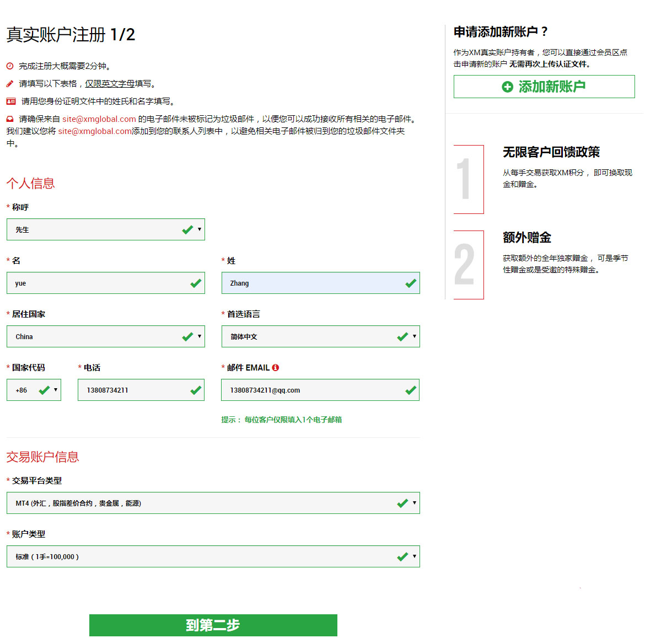Image resolution: width=672 pixels, height=638 pixels.
Task: Open the 称呼 dropdown showing 先生
Action: (106, 229)
